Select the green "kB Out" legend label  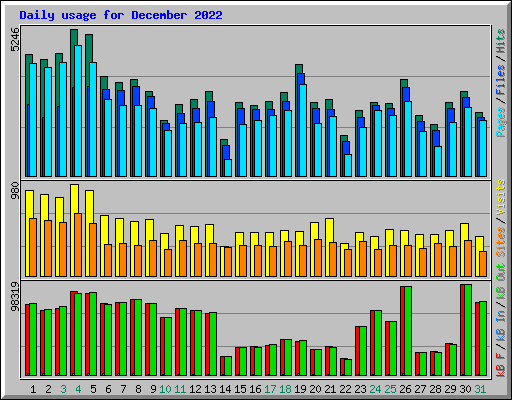pyautogui.click(x=501, y=282)
